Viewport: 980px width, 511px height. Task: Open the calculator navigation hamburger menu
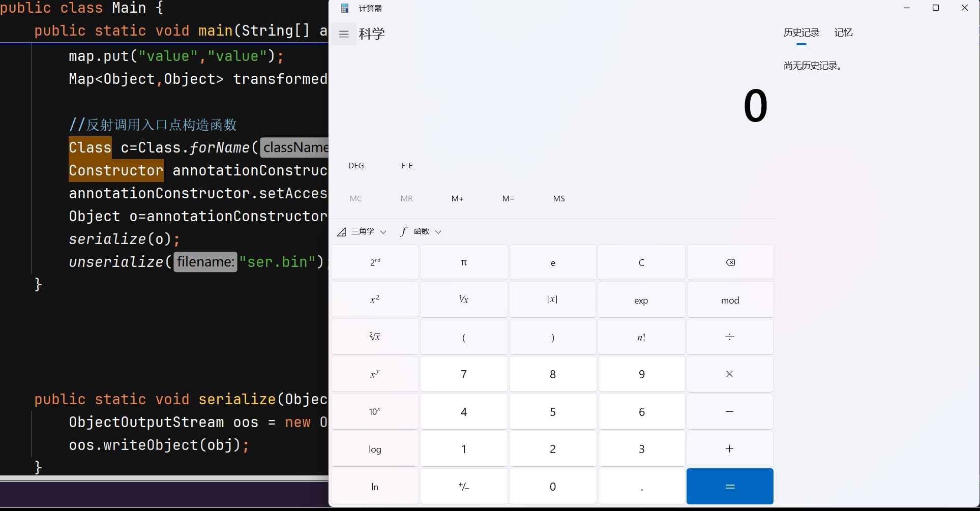coord(344,34)
